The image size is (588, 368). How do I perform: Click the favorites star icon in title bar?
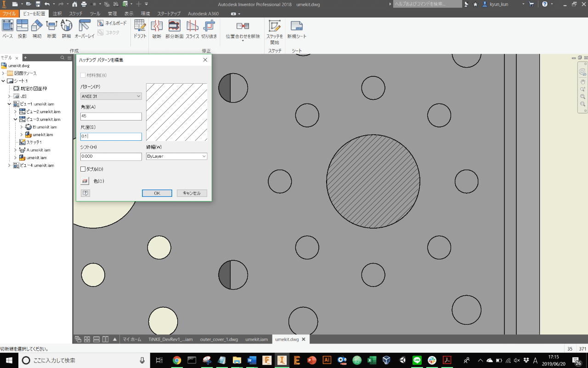(475, 4)
